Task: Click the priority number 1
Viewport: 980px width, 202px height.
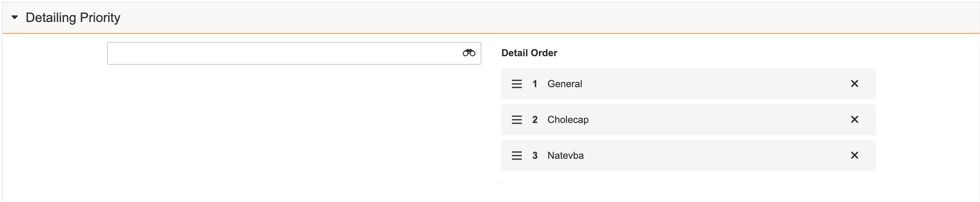Action: coord(535,84)
